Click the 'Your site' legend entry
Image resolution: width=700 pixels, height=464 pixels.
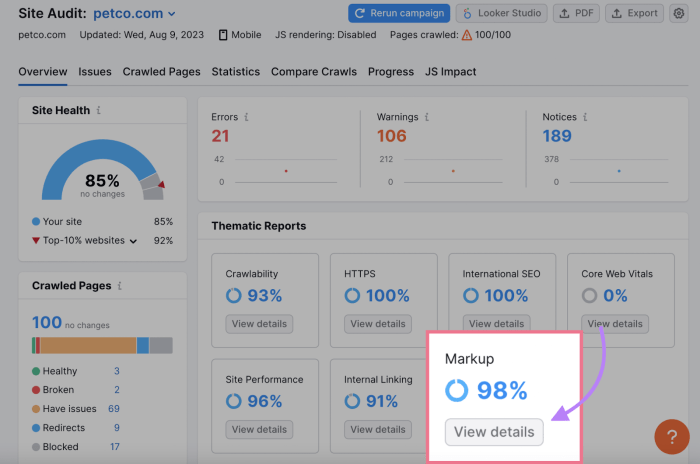point(57,222)
